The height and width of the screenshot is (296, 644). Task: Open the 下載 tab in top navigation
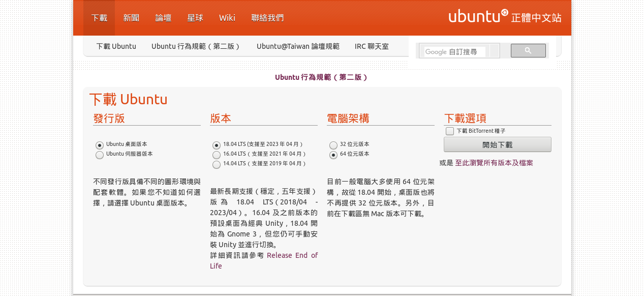point(99,18)
